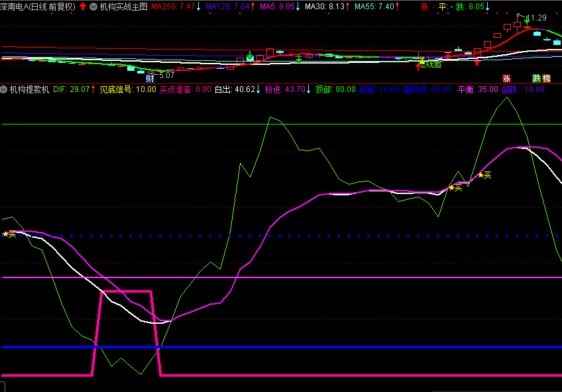562x392 pixels.
Task: Click the MA5: 8.05 value
Action: (277, 7)
